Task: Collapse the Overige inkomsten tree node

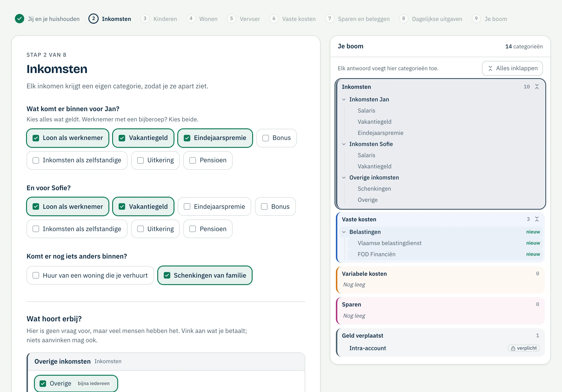Action: point(344,178)
